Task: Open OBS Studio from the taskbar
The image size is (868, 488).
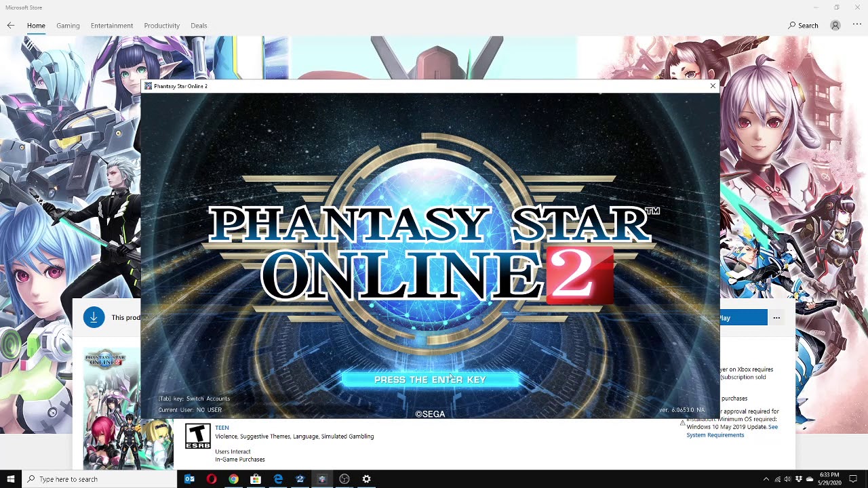Action: 344,479
